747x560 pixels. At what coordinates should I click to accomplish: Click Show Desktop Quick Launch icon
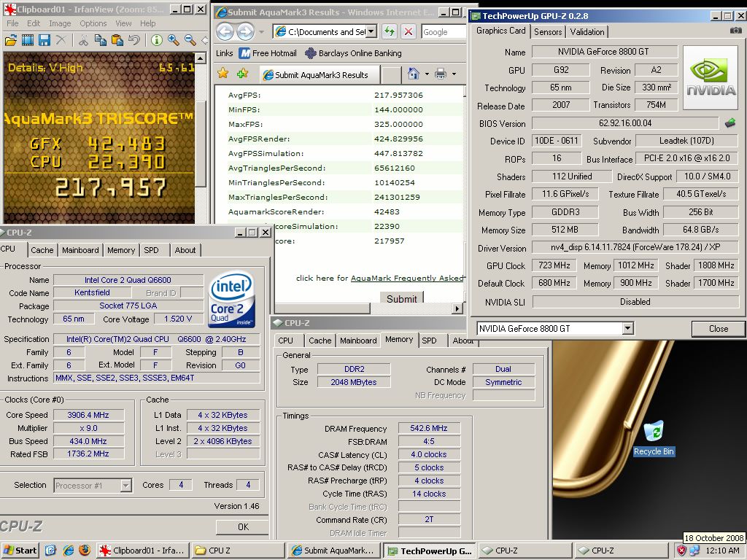point(51,551)
